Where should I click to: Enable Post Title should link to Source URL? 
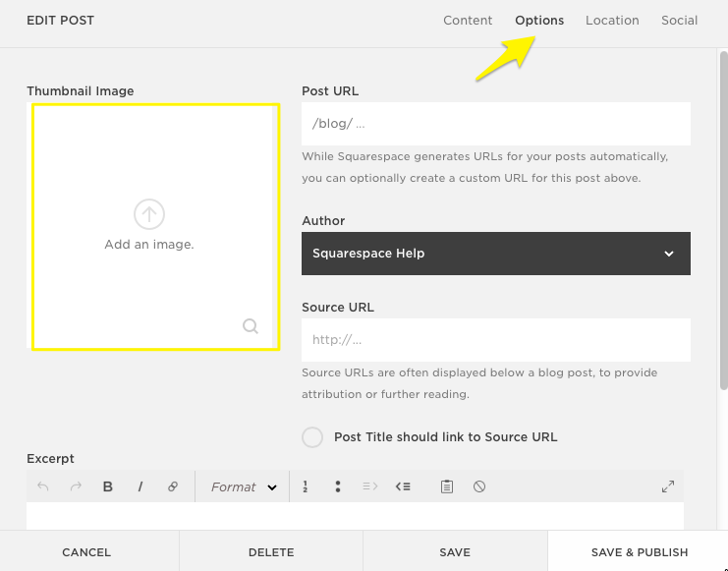pyautogui.click(x=312, y=437)
